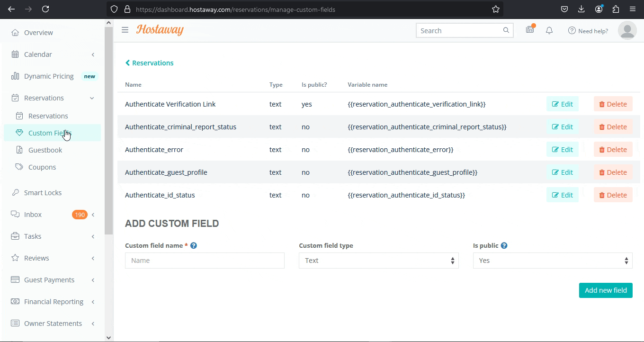Switch to the Custom Fields menu item
The height and width of the screenshot is (342, 644).
50,133
